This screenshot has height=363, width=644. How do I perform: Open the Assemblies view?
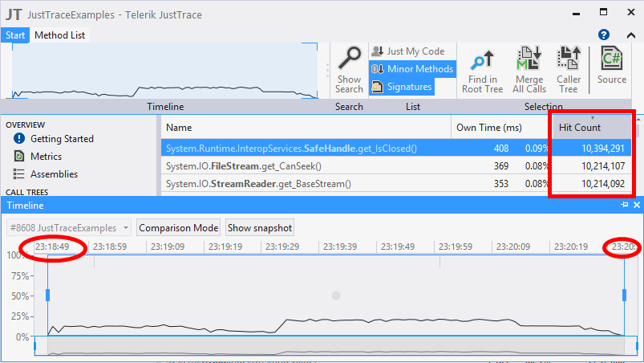54,174
